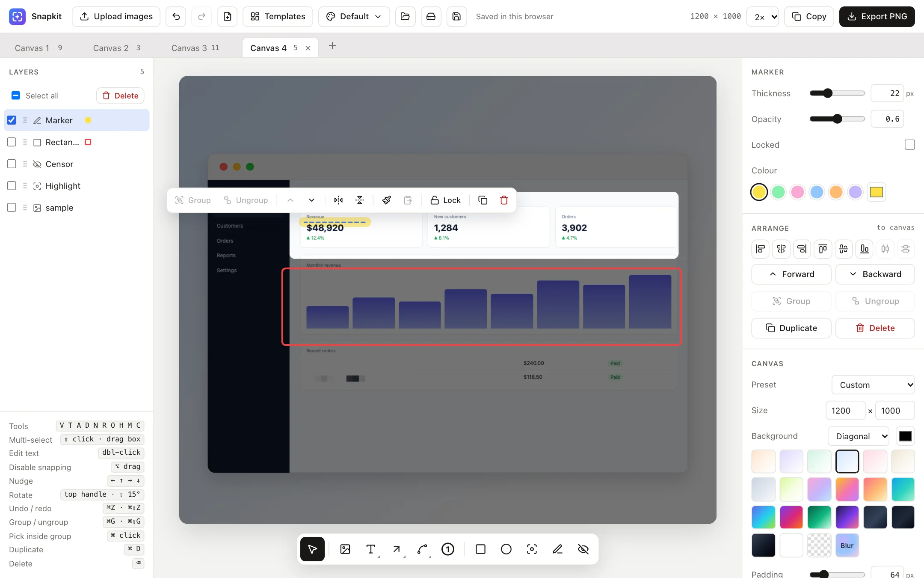
Task: Add a new canvas tab
Action: coord(332,46)
